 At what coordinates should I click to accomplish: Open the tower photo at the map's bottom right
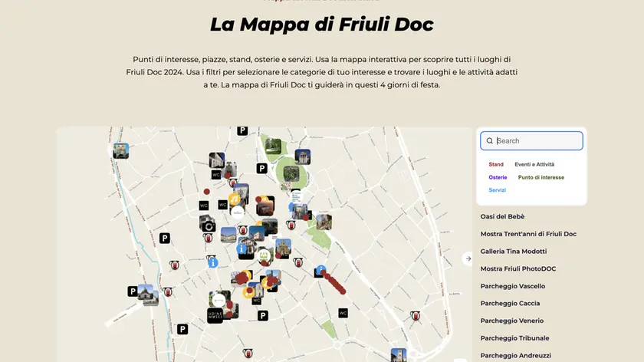[x=399, y=355]
